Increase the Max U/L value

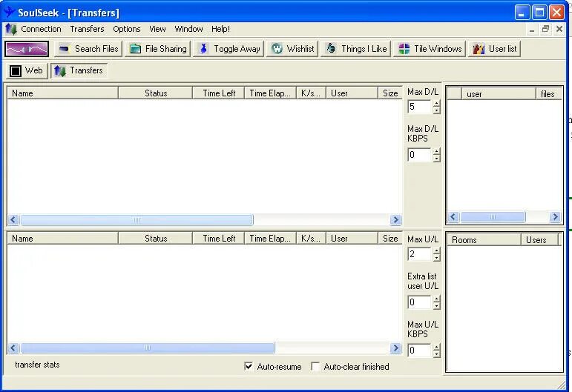436,250
